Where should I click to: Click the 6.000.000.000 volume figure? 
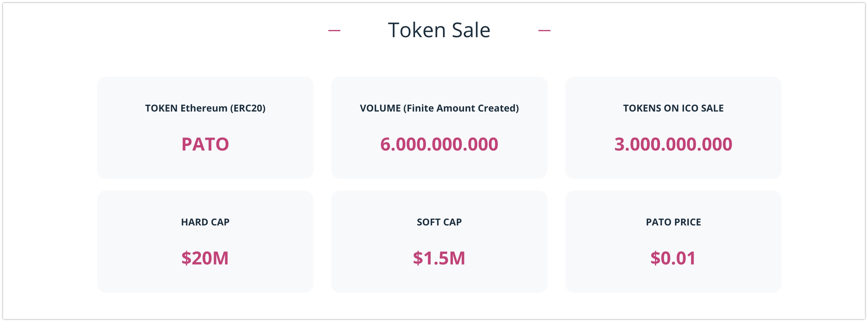[439, 144]
